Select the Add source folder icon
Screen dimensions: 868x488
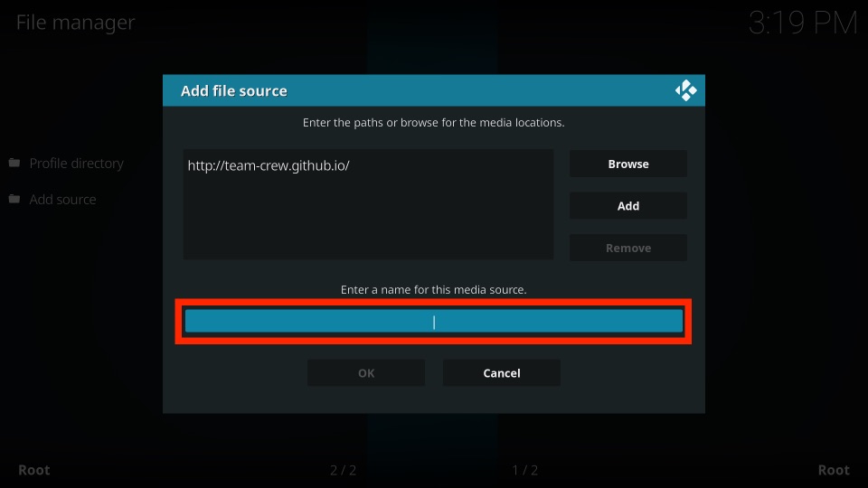click(x=14, y=199)
